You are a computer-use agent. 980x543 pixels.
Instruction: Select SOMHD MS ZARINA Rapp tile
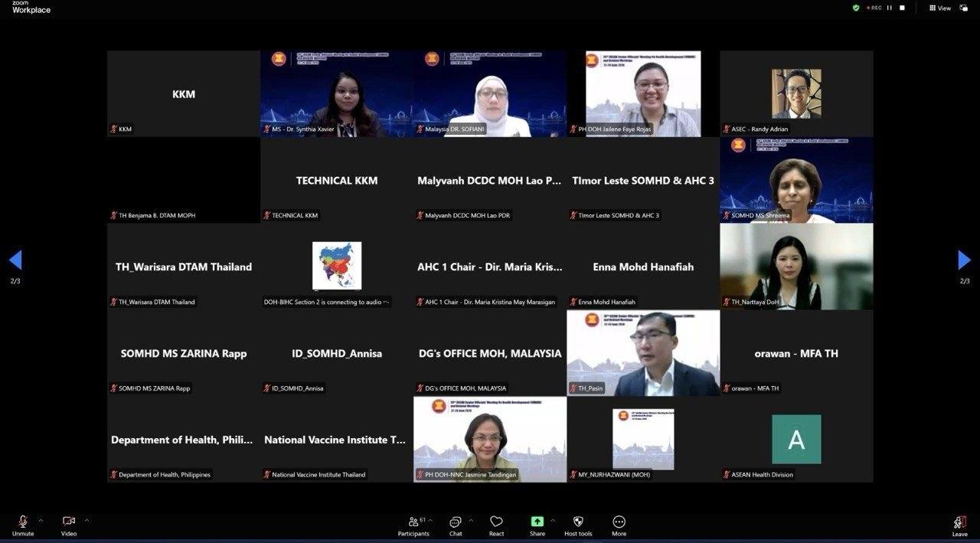(184, 353)
